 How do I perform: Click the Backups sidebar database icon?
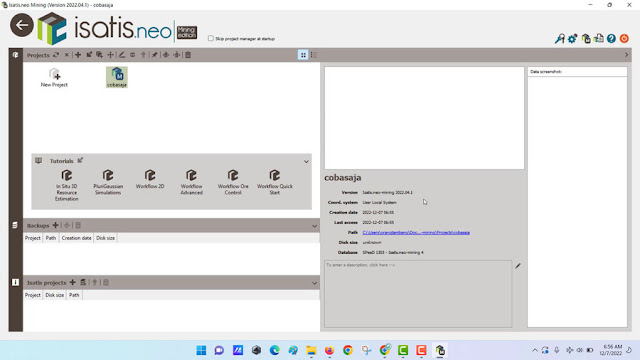[x=15, y=225]
